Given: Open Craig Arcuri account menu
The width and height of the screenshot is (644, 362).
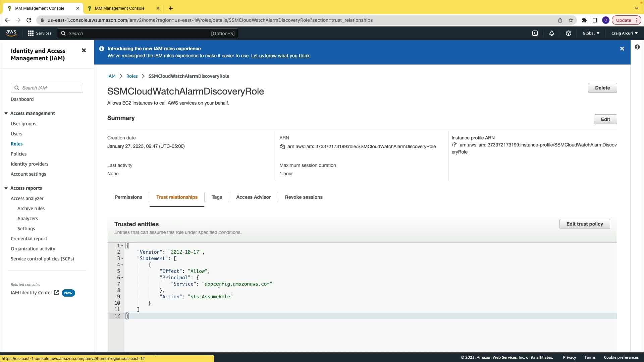Looking at the screenshot, I should coord(624,33).
